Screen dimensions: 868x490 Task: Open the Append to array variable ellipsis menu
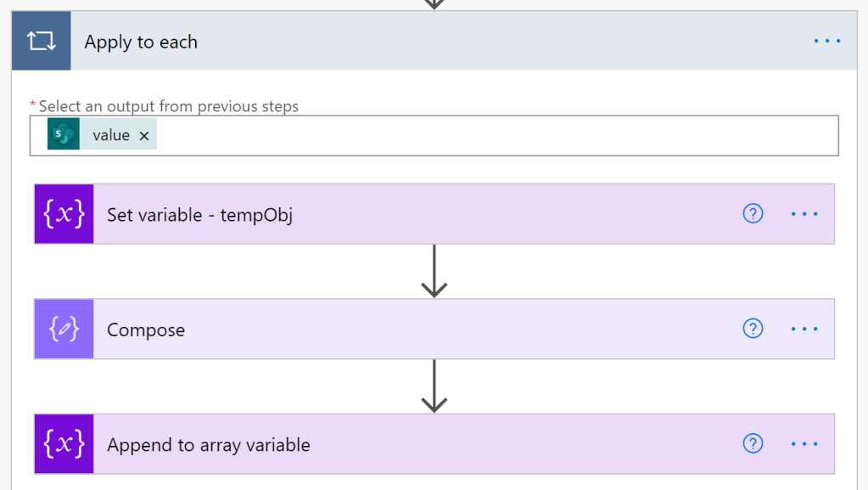(x=804, y=443)
